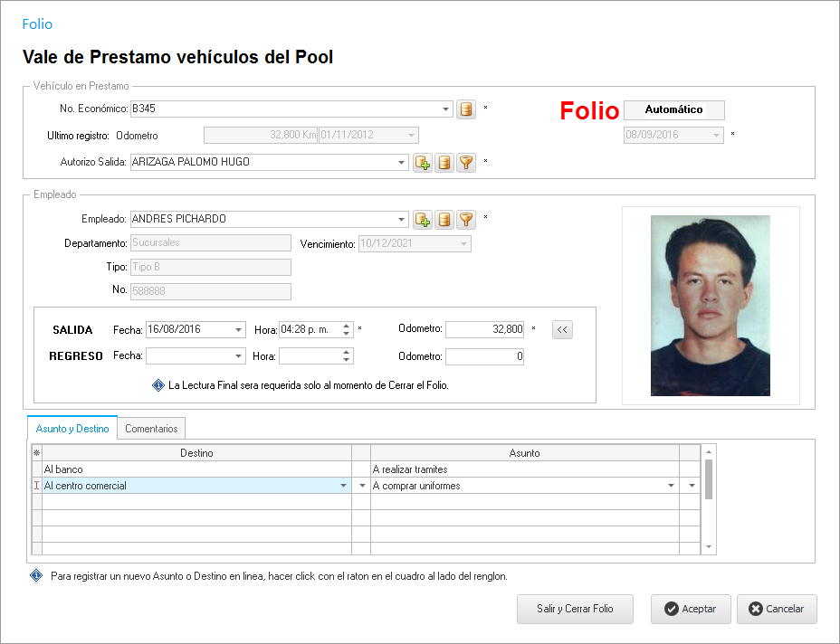Select the Asunto y Destino tab
Screen dimensions: 840x644
(x=72, y=429)
